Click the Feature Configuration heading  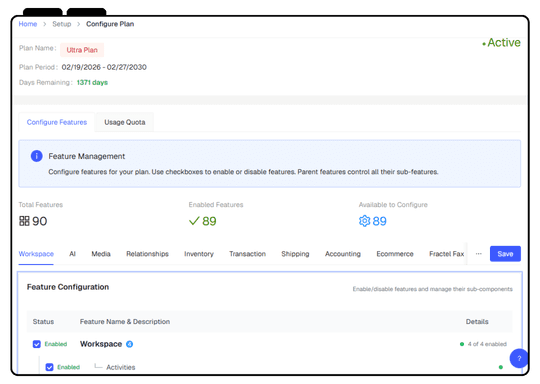tap(68, 287)
